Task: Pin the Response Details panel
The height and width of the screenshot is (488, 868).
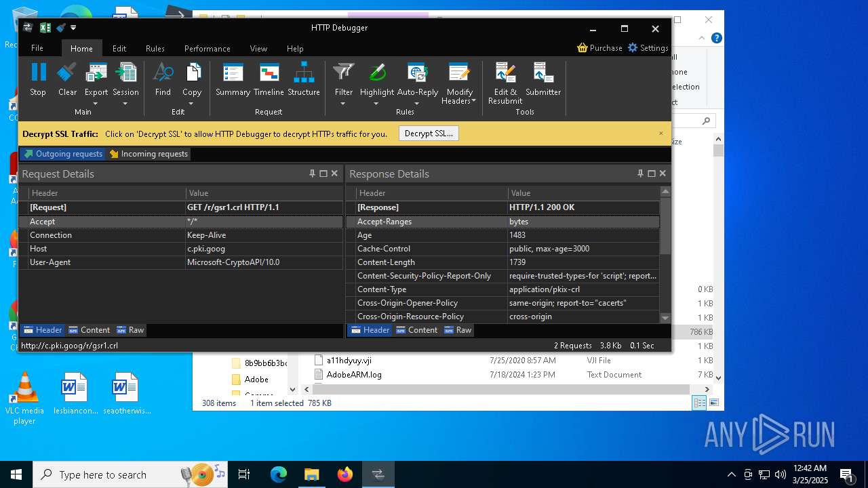Action: coord(640,174)
